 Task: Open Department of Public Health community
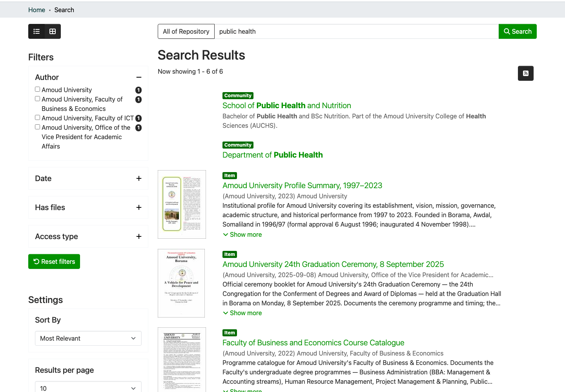point(273,155)
